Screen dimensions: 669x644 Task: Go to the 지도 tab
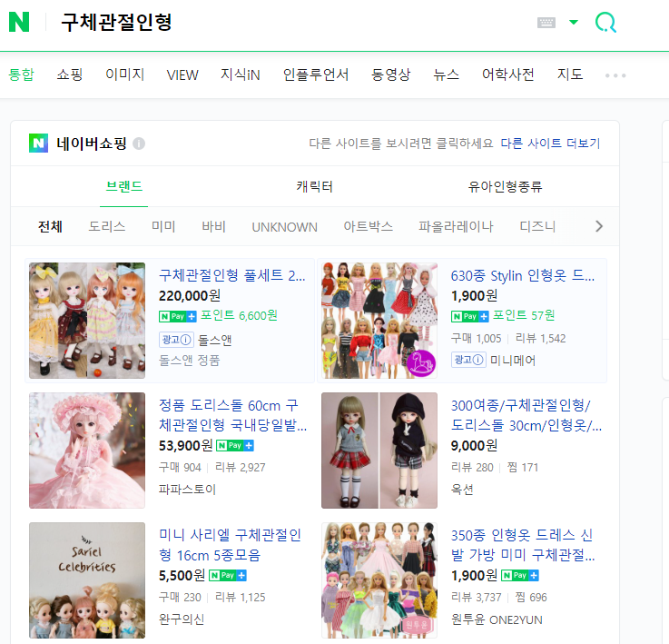(569, 74)
